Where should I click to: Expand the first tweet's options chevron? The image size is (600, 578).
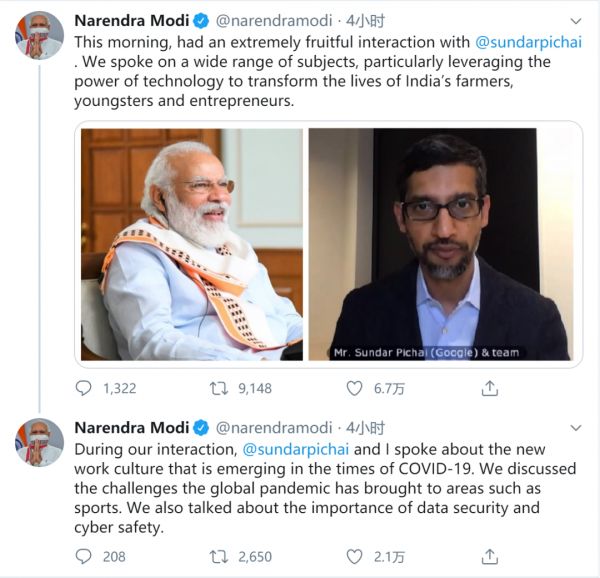(x=573, y=21)
